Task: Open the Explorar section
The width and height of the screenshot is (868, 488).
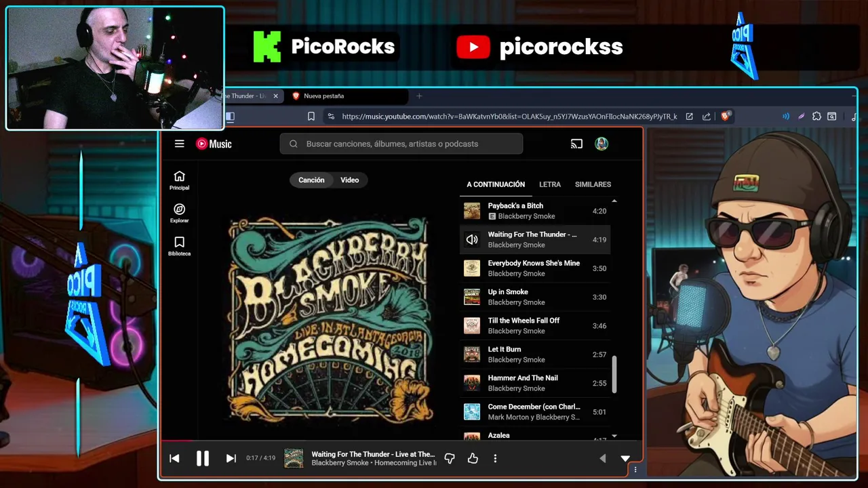Action: pyautogui.click(x=179, y=213)
